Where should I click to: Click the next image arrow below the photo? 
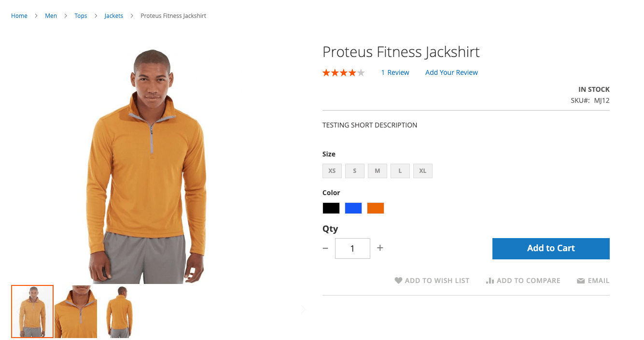click(x=303, y=309)
